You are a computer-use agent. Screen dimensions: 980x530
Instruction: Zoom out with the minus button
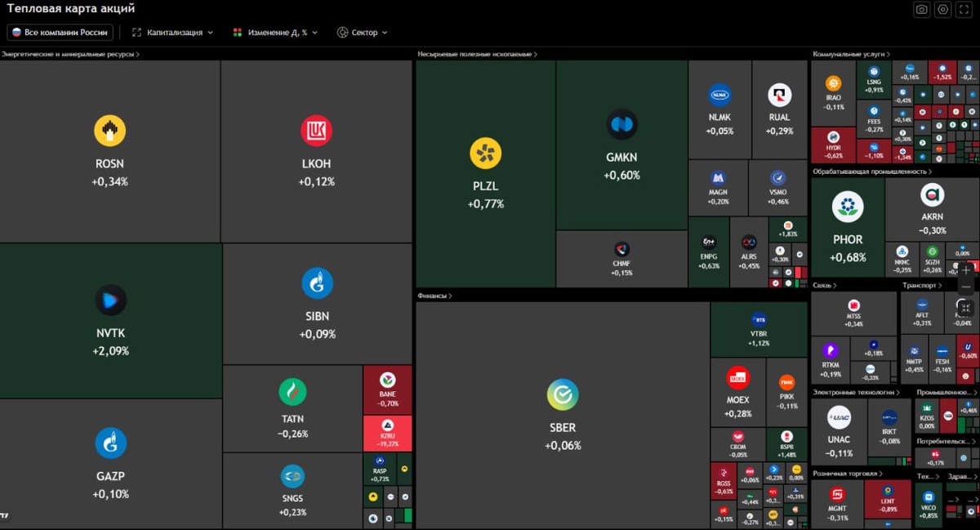pos(966,287)
